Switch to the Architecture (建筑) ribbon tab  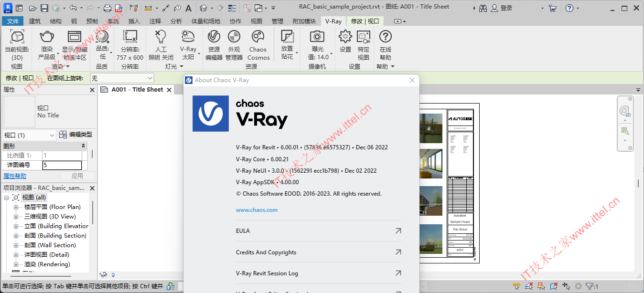coord(35,21)
